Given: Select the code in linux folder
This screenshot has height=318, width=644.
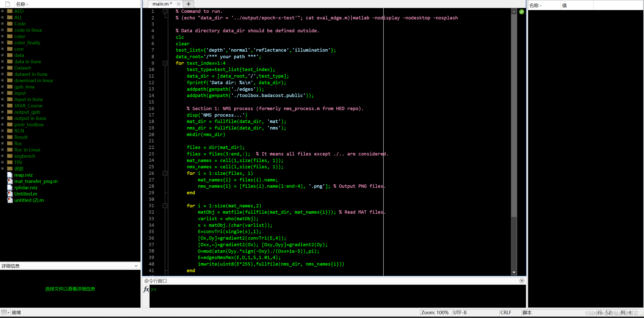Looking at the screenshot, I should coord(28,30).
